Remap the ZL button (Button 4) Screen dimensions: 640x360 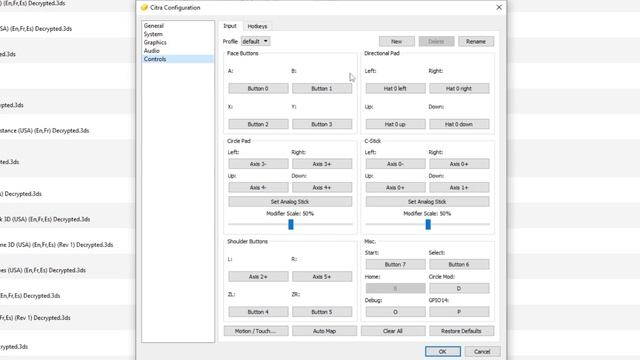click(258, 312)
